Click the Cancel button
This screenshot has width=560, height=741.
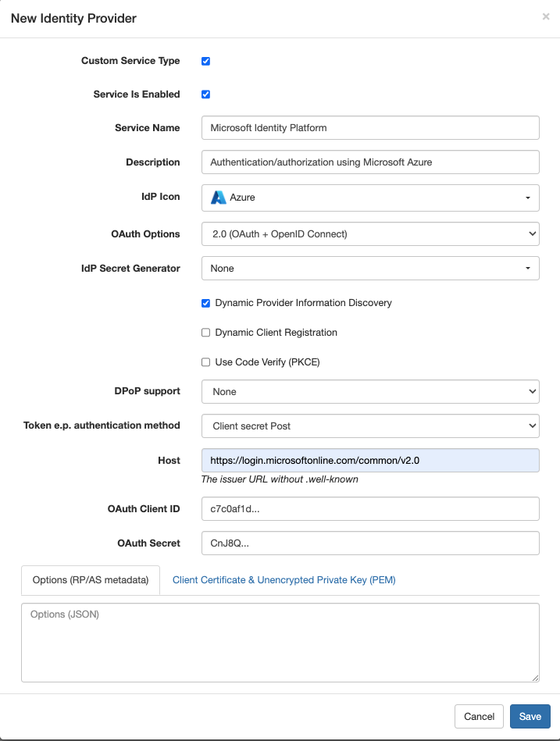pyautogui.click(x=479, y=717)
